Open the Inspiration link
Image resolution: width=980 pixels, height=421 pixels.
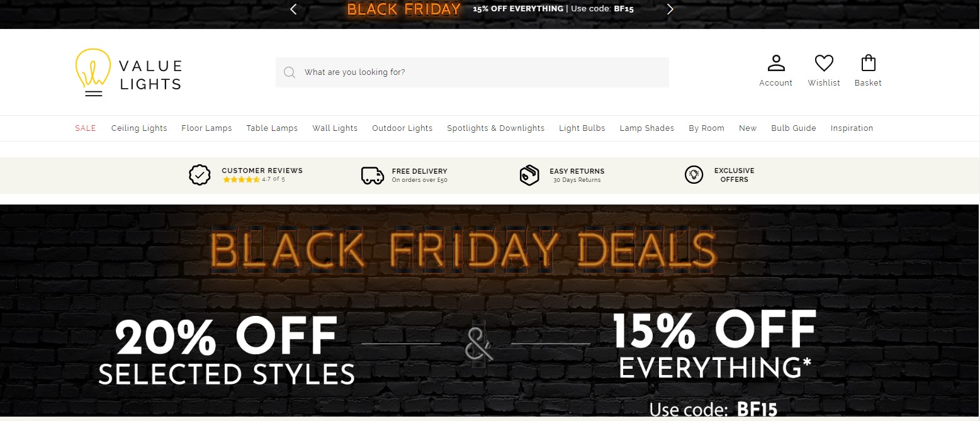[x=852, y=128]
